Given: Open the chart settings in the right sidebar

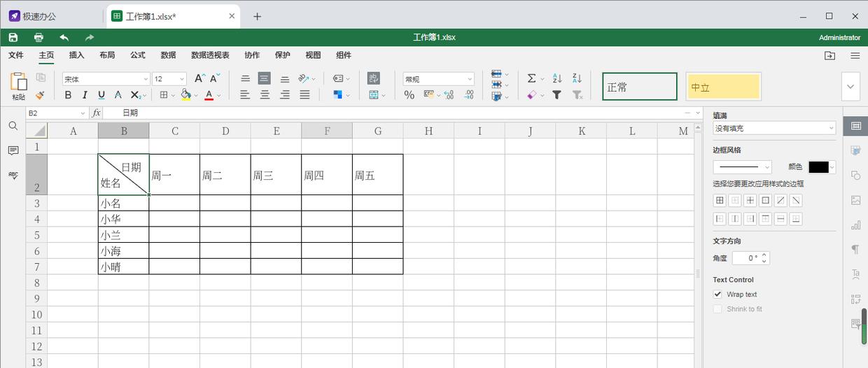Looking at the screenshot, I should pos(855,225).
